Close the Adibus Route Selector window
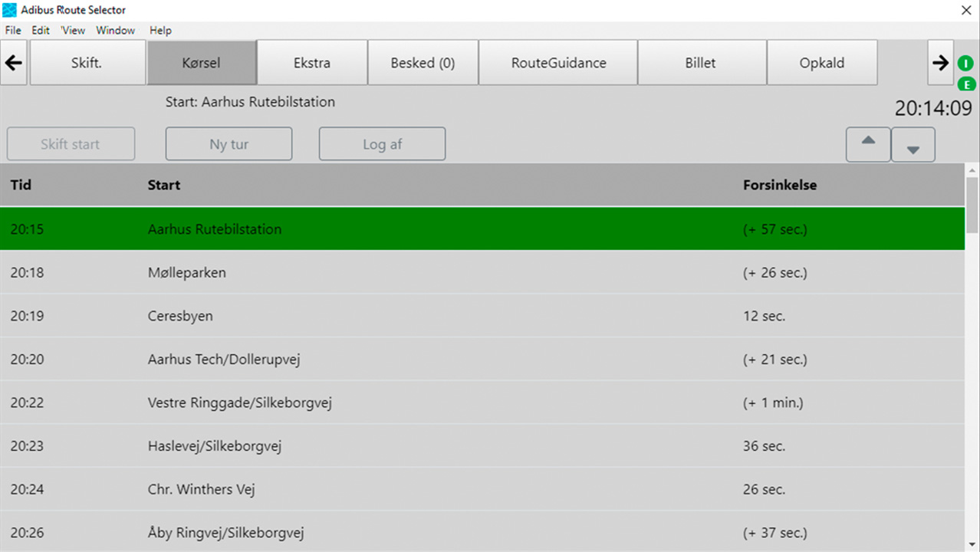980x552 pixels. (x=965, y=10)
